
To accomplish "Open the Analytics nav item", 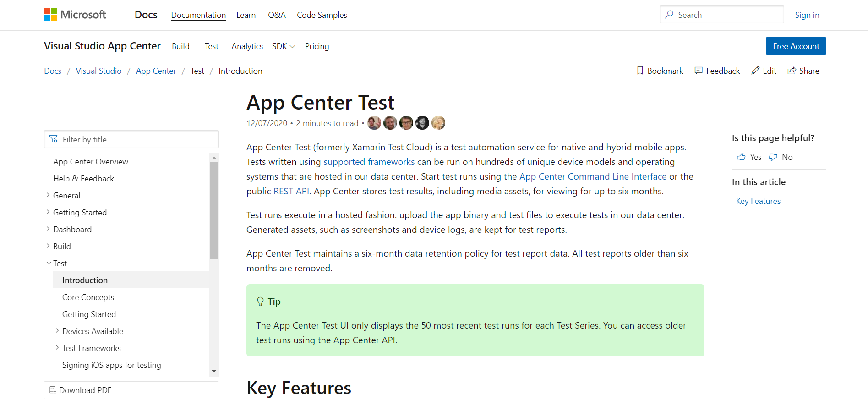I will pyautogui.click(x=247, y=46).
